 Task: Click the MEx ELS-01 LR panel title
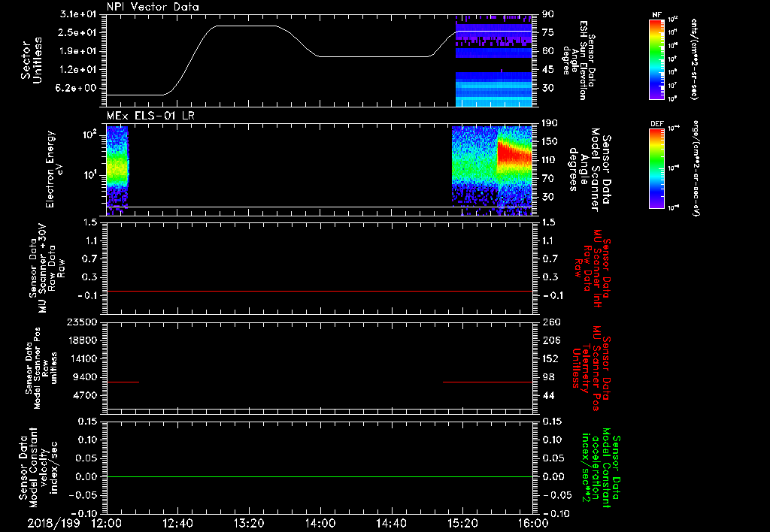(x=150, y=116)
